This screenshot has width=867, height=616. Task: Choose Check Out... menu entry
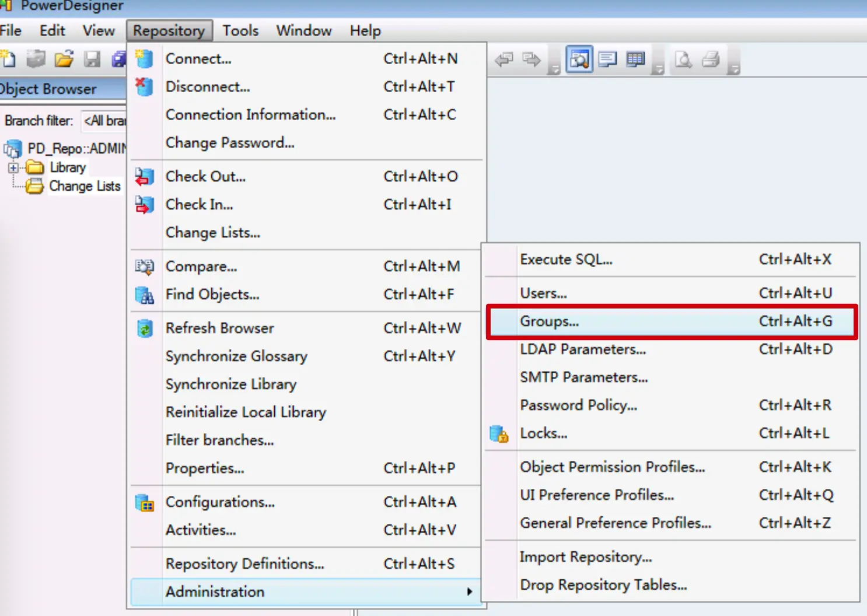[307, 176]
